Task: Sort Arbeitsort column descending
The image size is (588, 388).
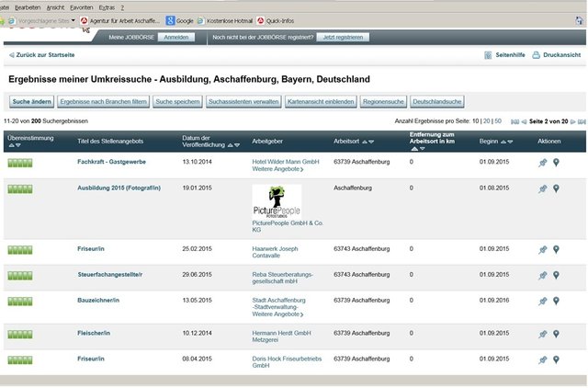Action: coord(371,142)
